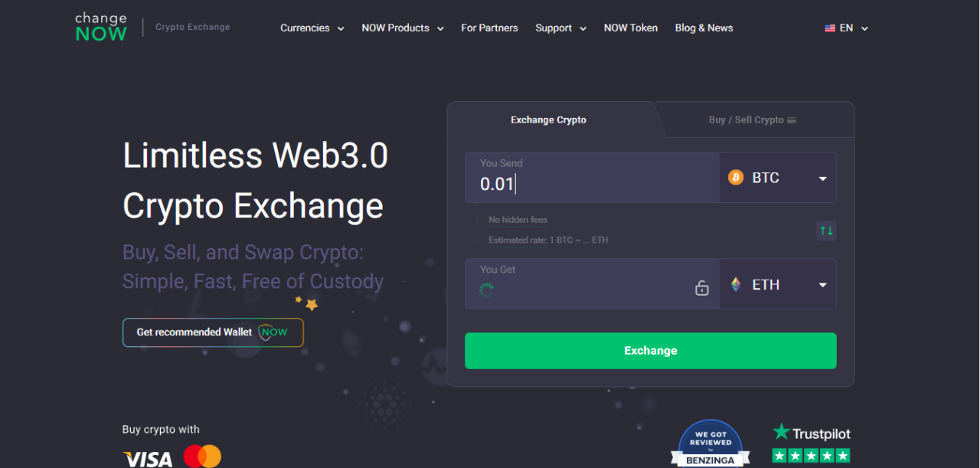The width and height of the screenshot is (980, 468).
Task: Open the Currencies dropdown
Action: [x=311, y=28]
